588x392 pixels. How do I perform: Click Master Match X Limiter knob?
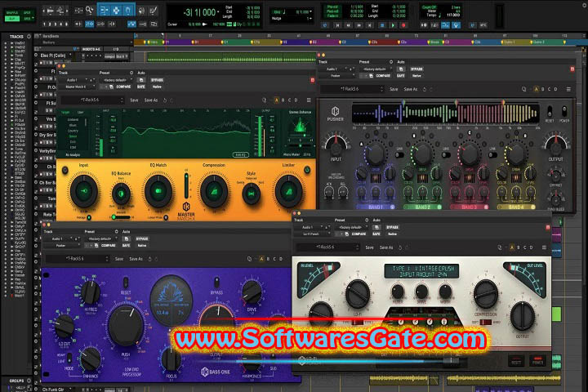289,192
